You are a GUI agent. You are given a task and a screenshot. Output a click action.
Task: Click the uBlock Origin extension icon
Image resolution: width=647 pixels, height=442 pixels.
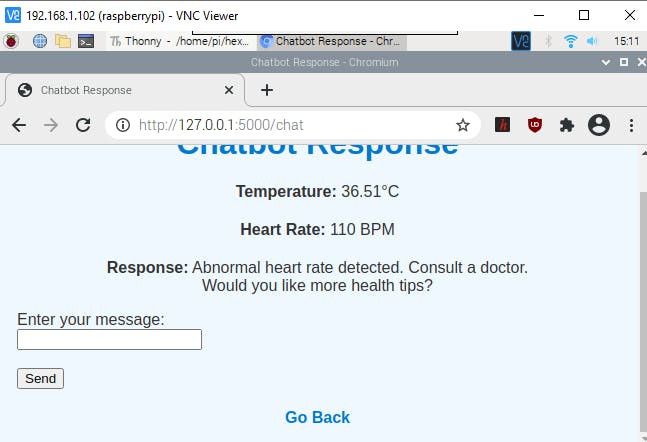coord(535,125)
